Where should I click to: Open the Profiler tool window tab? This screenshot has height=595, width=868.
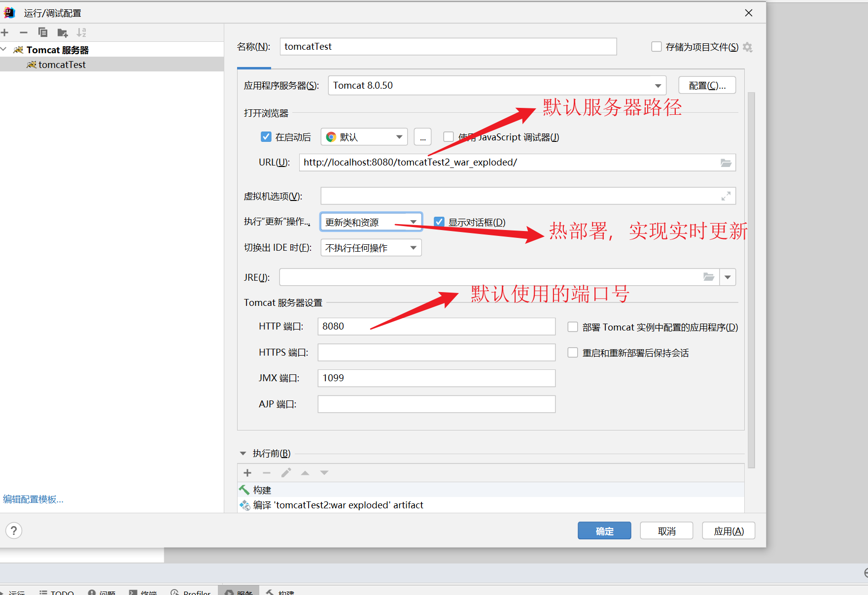point(191,593)
